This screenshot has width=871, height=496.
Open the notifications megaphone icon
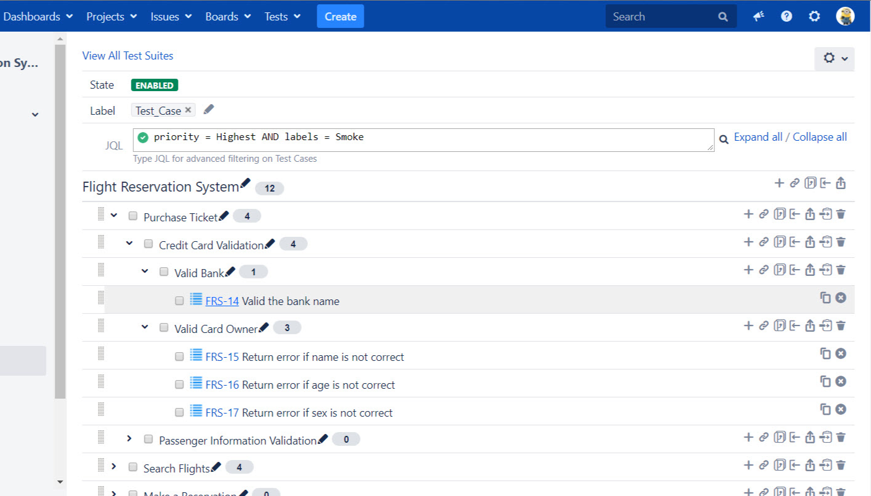[x=758, y=16]
